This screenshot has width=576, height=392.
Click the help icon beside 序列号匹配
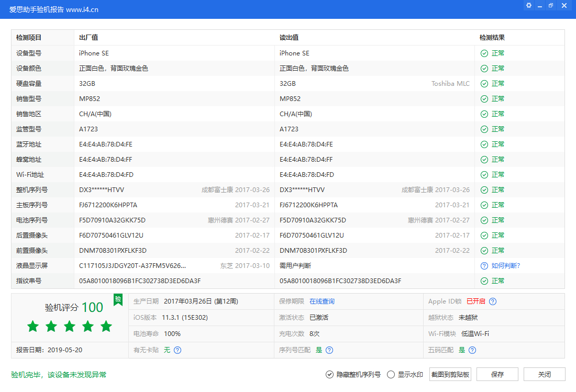(329, 350)
